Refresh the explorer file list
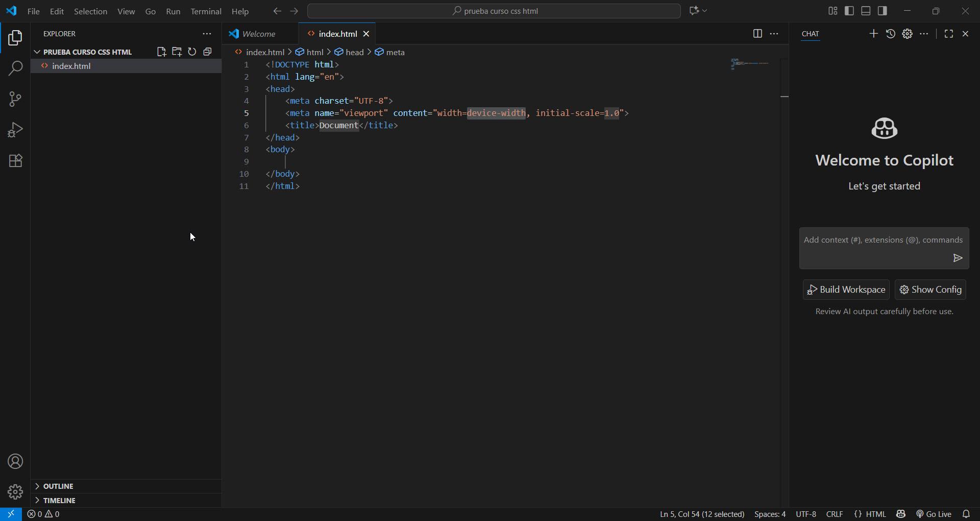 tap(192, 52)
